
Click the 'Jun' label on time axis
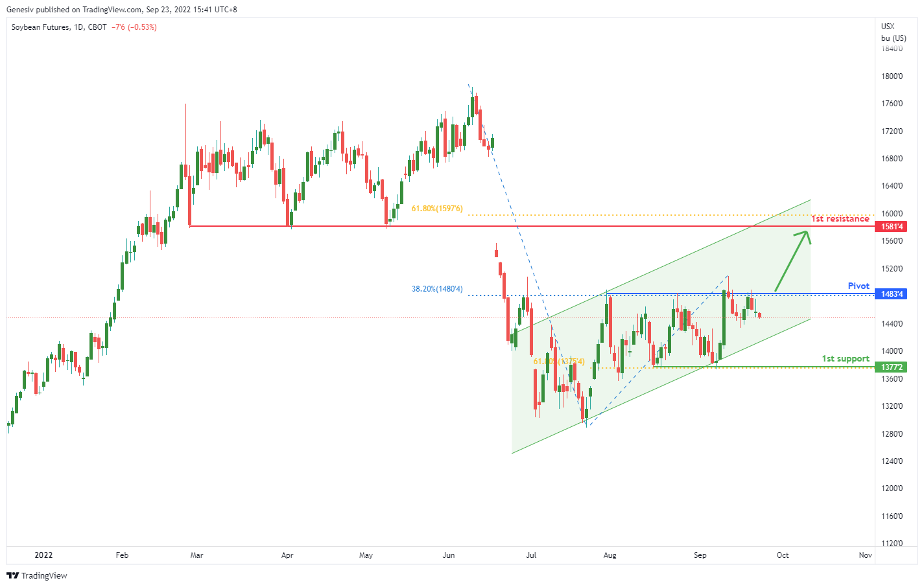[x=448, y=555]
